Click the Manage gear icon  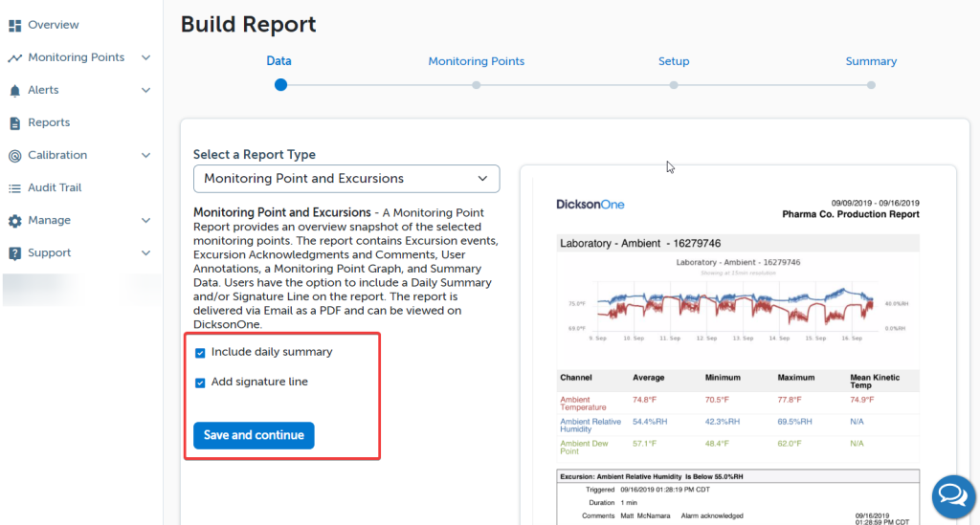click(x=15, y=221)
